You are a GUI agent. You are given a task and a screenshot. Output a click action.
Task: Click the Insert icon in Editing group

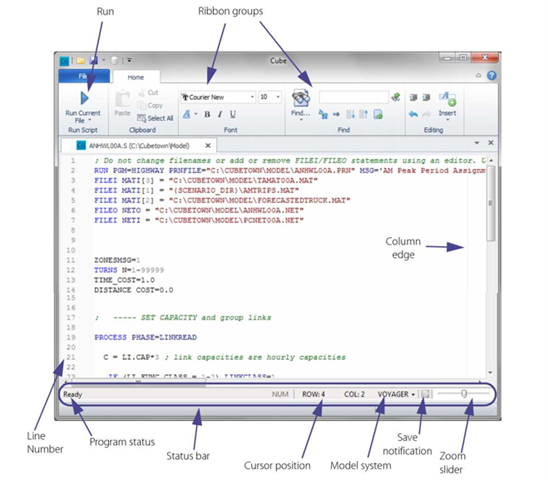[x=447, y=99]
